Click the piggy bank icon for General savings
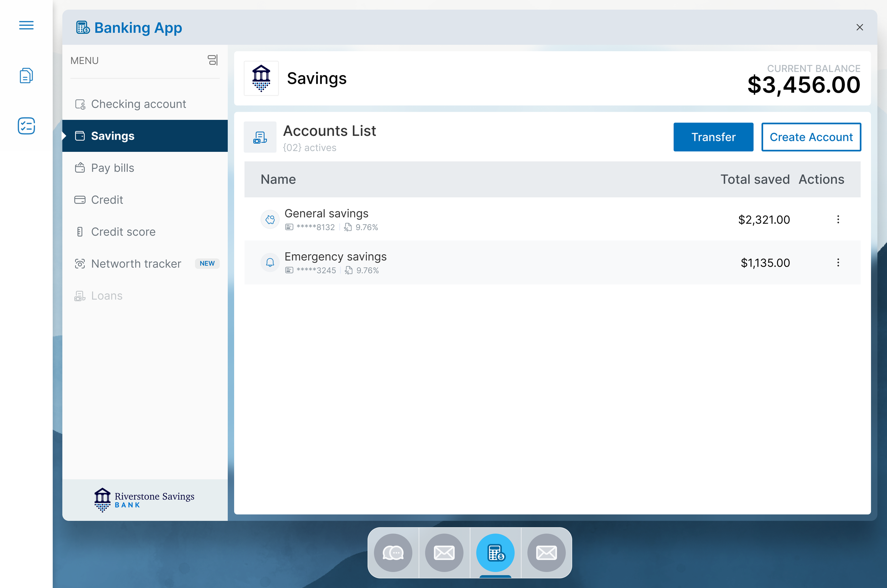 point(270,220)
